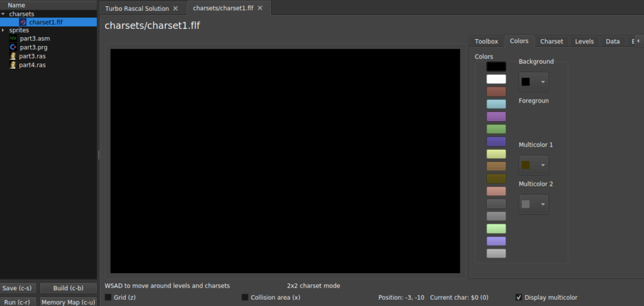Pick the light blue-violet swatch
Image resolution: width=644 pixels, height=306 pixels.
coord(496,241)
